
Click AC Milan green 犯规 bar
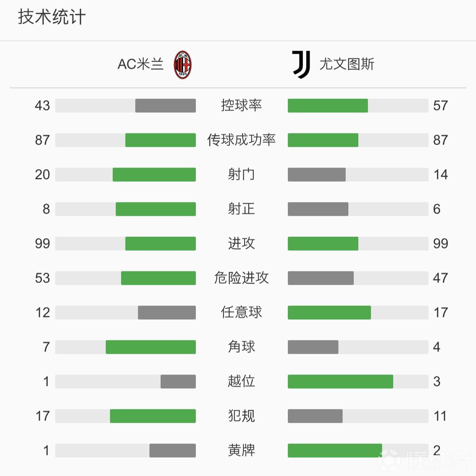(153, 416)
